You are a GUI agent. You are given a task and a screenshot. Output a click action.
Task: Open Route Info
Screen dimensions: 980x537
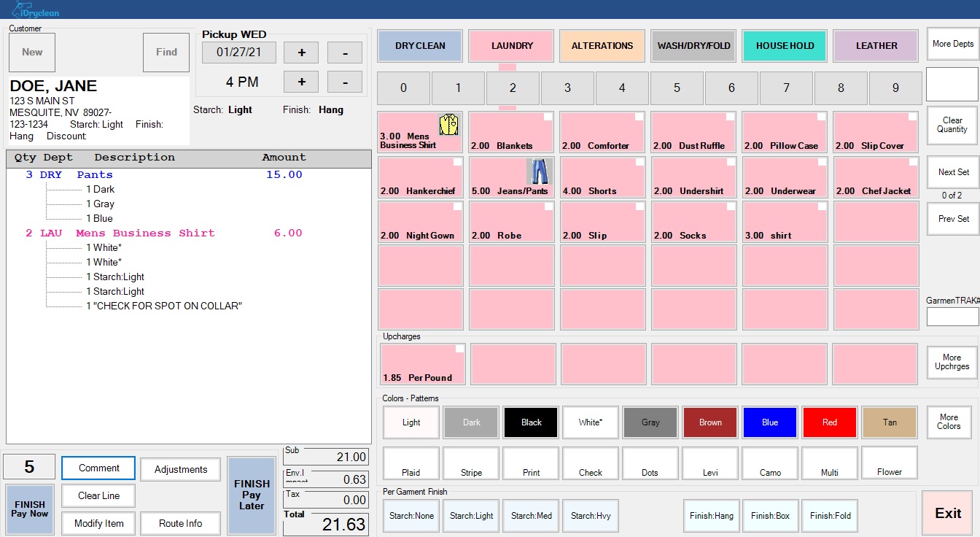pyautogui.click(x=180, y=523)
